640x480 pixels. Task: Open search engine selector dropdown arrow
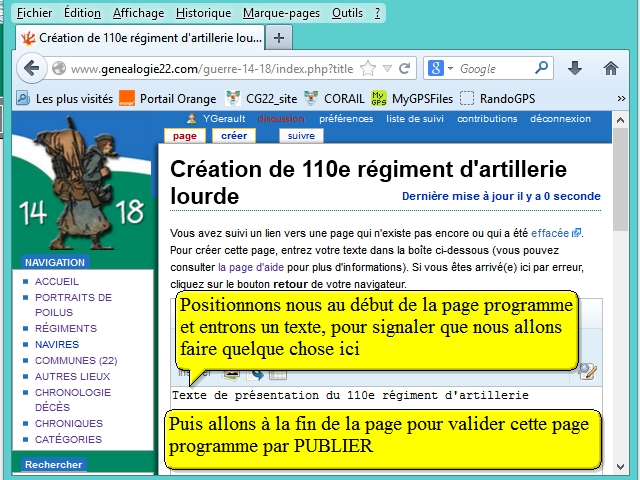450,68
